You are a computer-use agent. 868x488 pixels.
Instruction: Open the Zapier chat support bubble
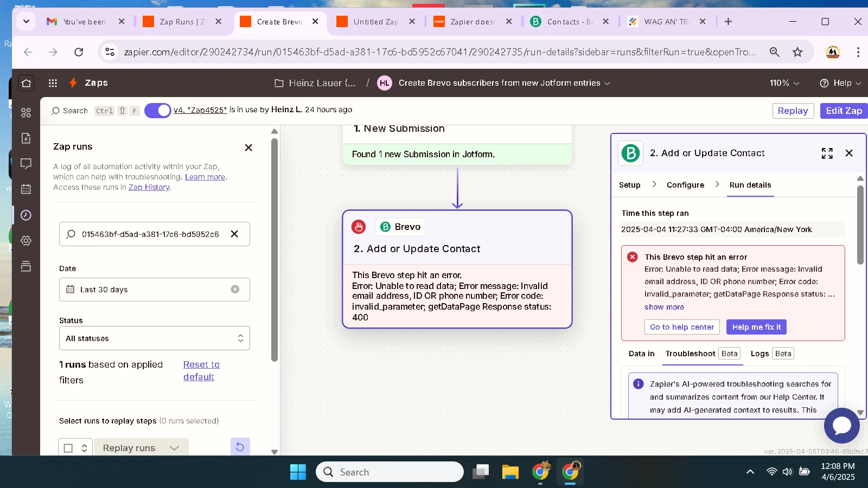[x=841, y=426]
